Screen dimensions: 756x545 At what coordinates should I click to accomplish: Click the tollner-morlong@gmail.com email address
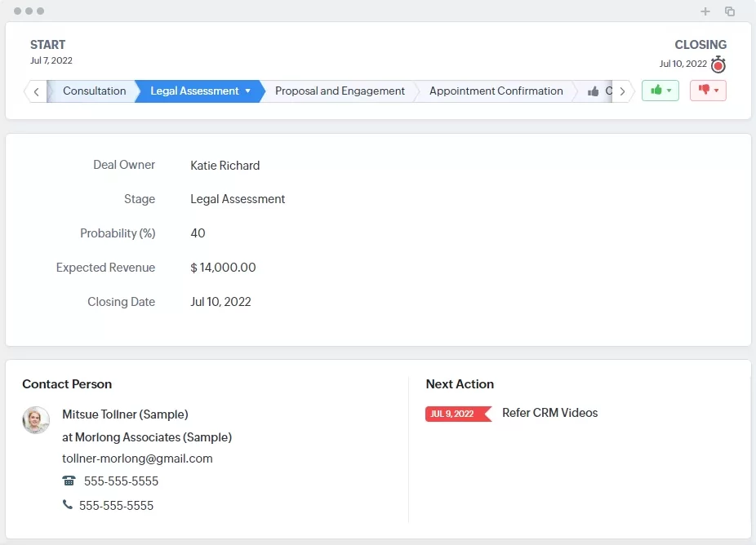tap(137, 459)
